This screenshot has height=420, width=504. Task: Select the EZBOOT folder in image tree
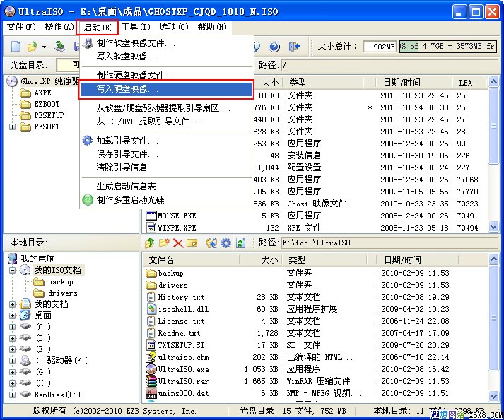click(x=47, y=104)
